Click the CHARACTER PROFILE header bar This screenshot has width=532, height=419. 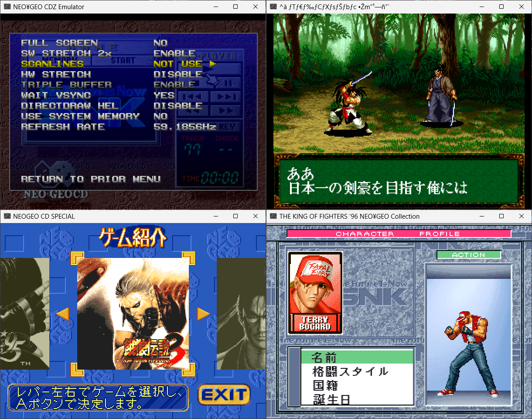pos(399,234)
